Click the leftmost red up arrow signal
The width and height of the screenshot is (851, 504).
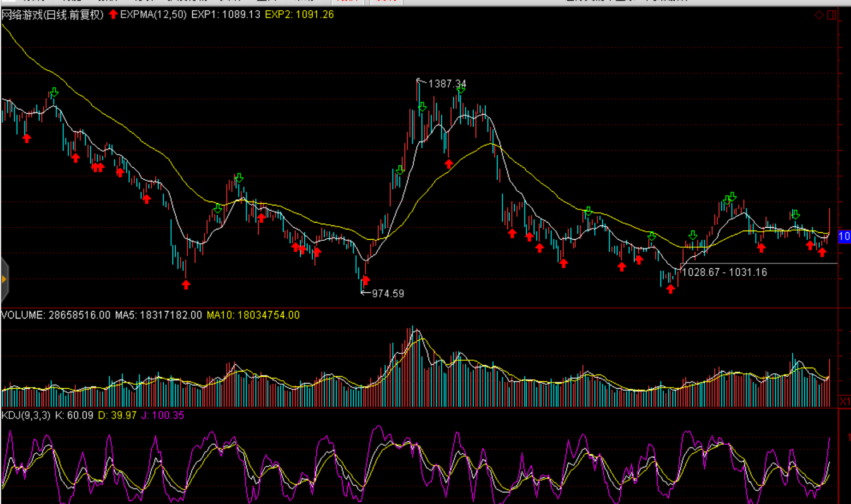[x=27, y=138]
